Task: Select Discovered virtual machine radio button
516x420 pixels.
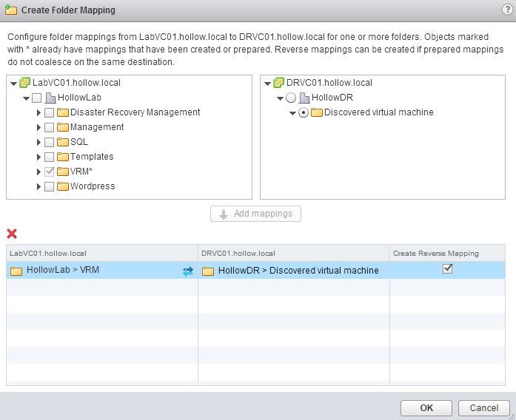Action: pyautogui.click(x=304, y=112)
